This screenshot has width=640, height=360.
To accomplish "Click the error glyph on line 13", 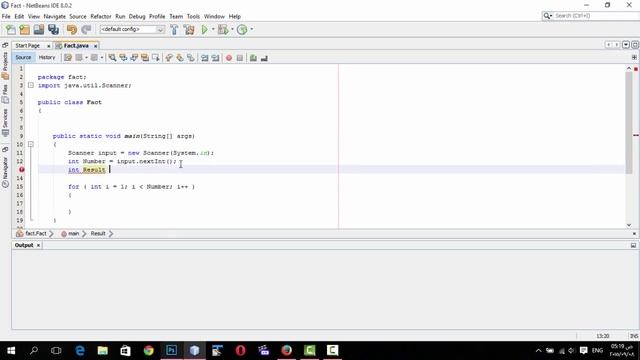I will pos(21,169).
